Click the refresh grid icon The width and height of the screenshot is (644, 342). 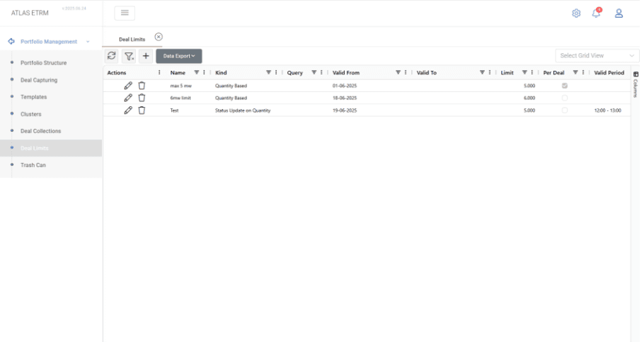(x=111, y=56)
